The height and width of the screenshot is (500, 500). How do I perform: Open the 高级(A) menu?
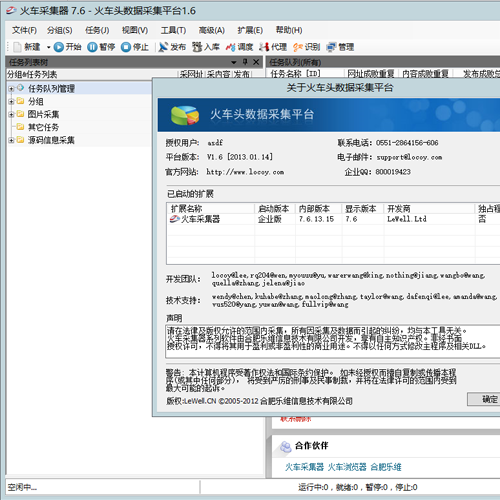(211, 30)
